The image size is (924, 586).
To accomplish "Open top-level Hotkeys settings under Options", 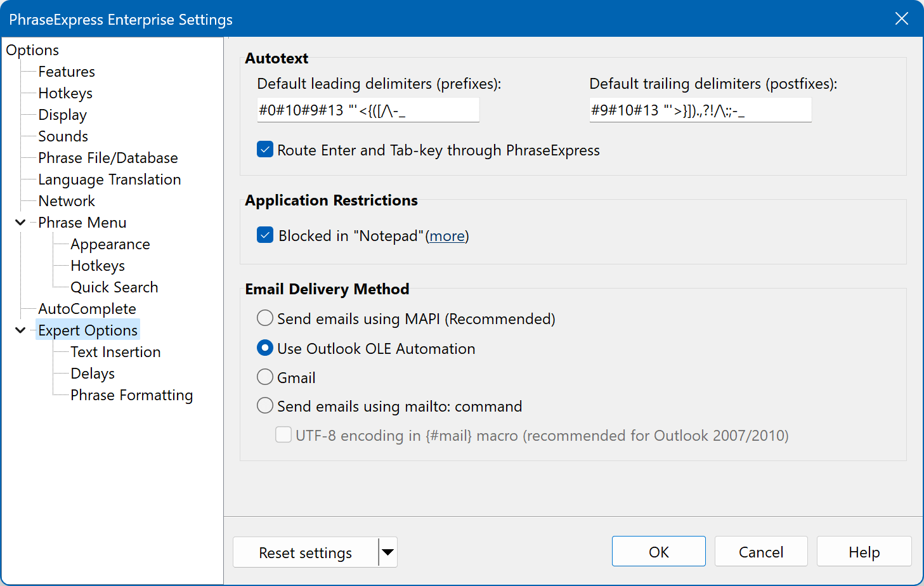I will pos(65,93).
